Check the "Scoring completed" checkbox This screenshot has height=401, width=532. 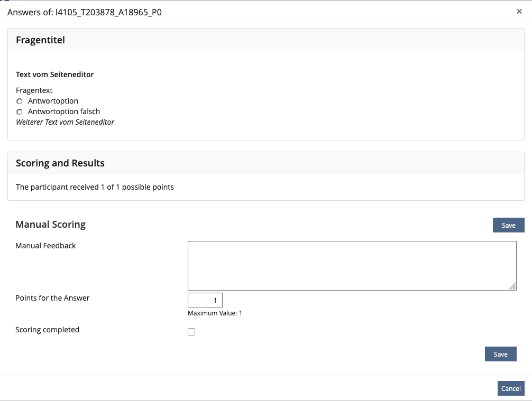point(191,331)
